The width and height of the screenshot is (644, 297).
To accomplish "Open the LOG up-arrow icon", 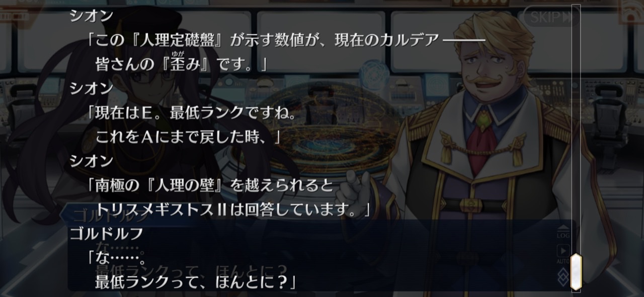I will [563, 233].
